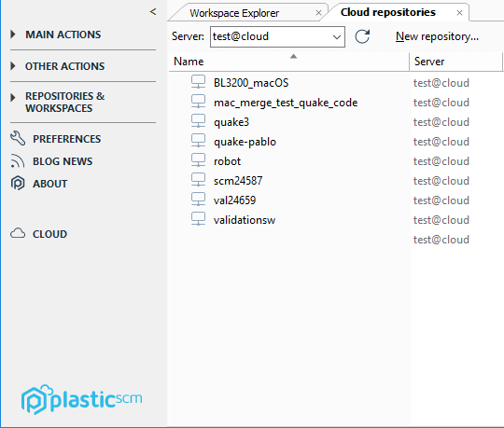Click test@cloud server cell for BL3200_macOS
Viewport: 504px width, 428px height.
441,83
